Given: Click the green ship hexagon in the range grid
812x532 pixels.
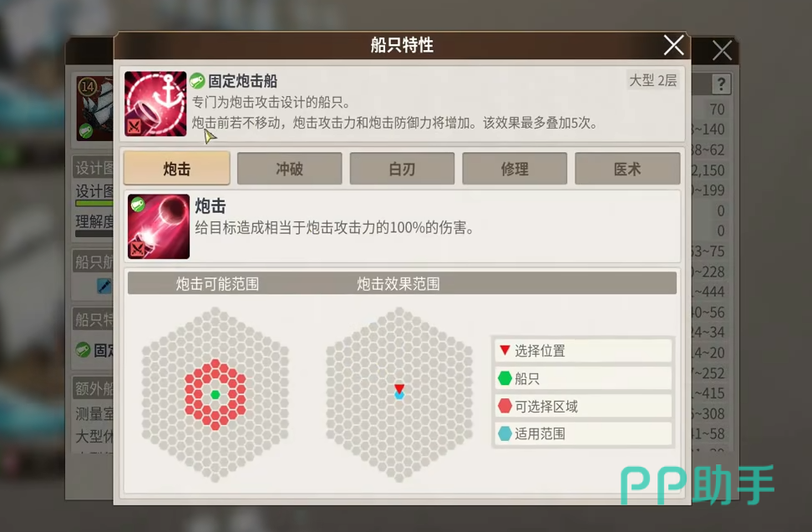Looking at the screenshot, I should tap(216, 395).
